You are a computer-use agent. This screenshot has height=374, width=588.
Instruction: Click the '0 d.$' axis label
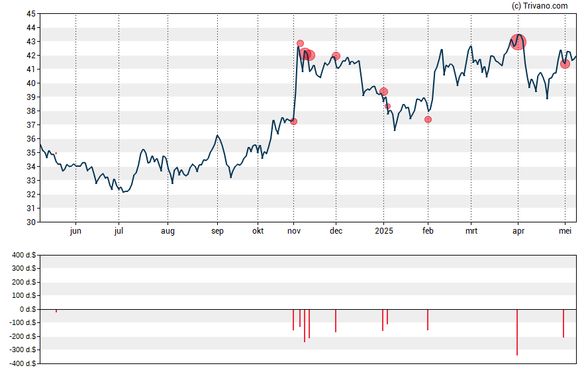click(28, 309)
